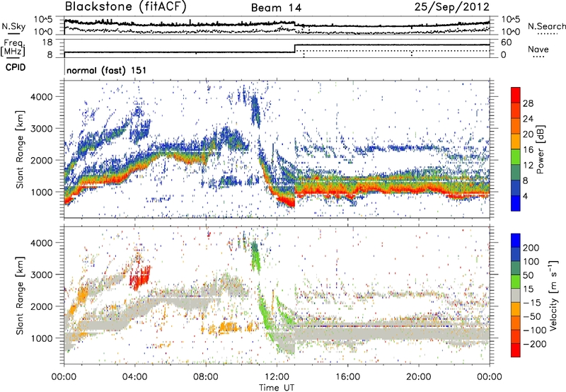Viewport: 566px width, 392px height.
Task: Click the '08:00' time axis tick label
Action: [x=206, y=377]
